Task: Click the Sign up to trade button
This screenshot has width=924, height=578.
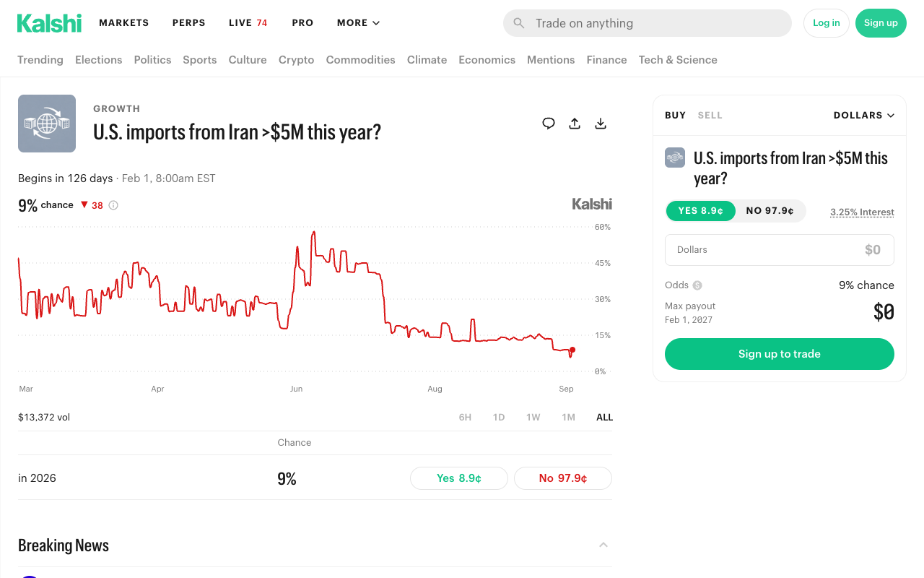Action: [780, 354]
